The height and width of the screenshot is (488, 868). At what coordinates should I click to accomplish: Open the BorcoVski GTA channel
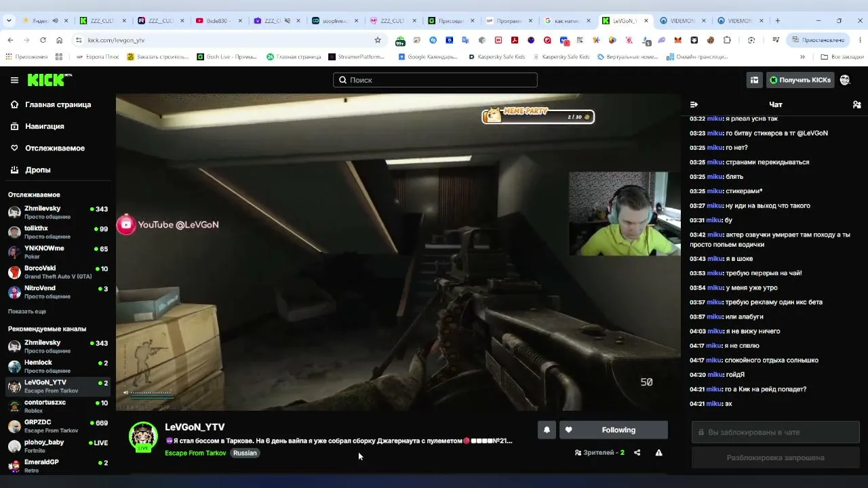[58, 272]
